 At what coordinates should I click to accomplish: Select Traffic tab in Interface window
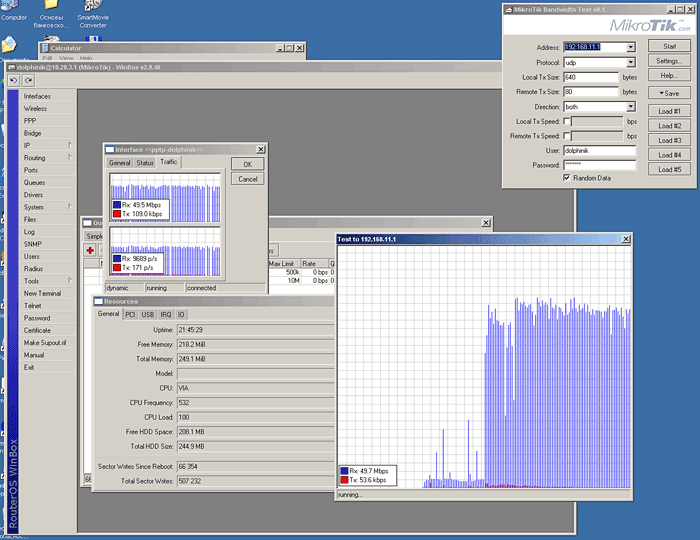coord(169,162)
